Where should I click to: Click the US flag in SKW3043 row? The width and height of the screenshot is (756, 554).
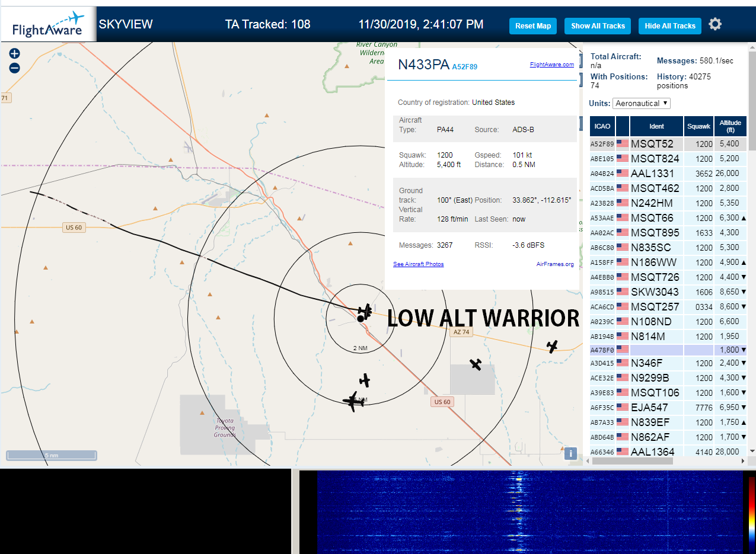(x=623, y=292)
